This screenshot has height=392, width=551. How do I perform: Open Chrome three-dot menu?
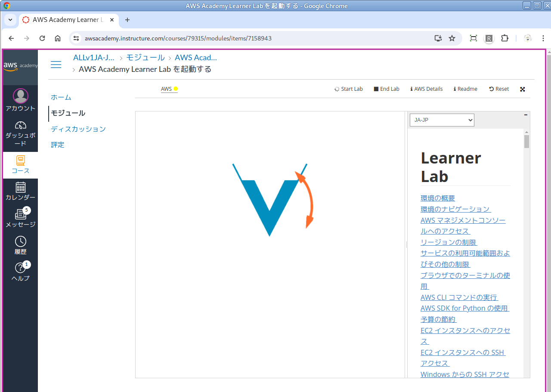point(542,38)
